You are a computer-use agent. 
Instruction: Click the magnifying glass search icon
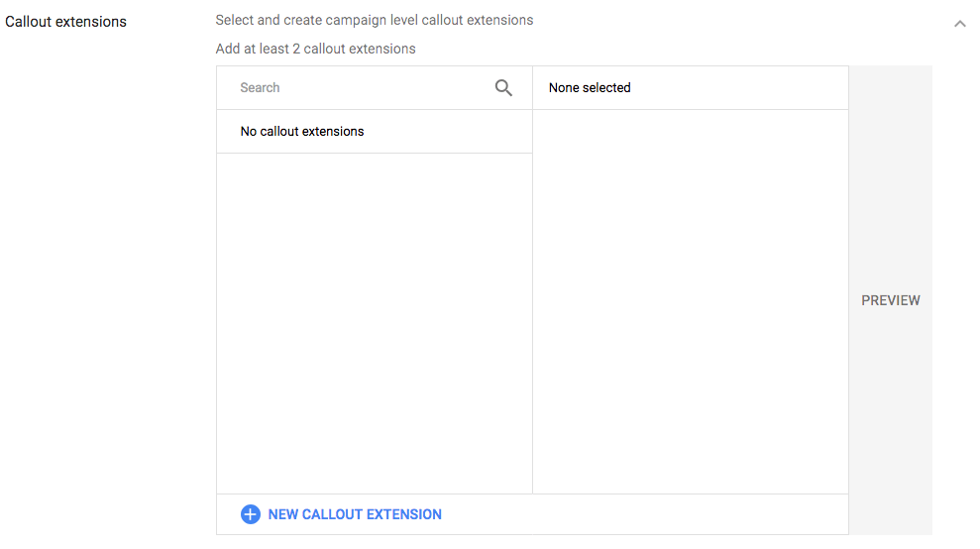(x=503, y=88)
